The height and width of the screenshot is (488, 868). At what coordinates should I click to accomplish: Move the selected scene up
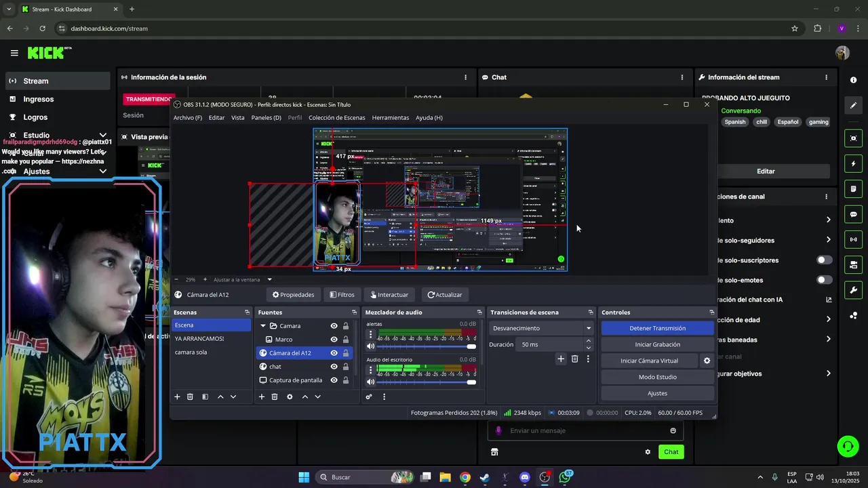click(x=220, y=396)
